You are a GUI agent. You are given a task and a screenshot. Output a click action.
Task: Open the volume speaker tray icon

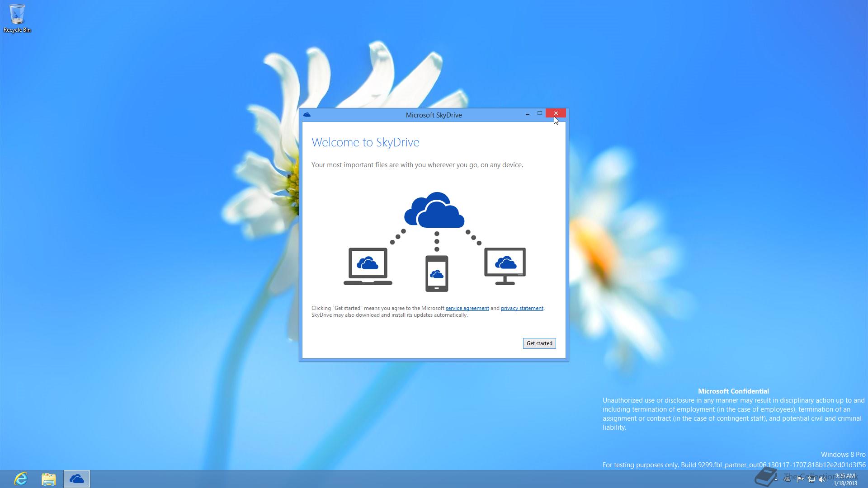[822, 479]
